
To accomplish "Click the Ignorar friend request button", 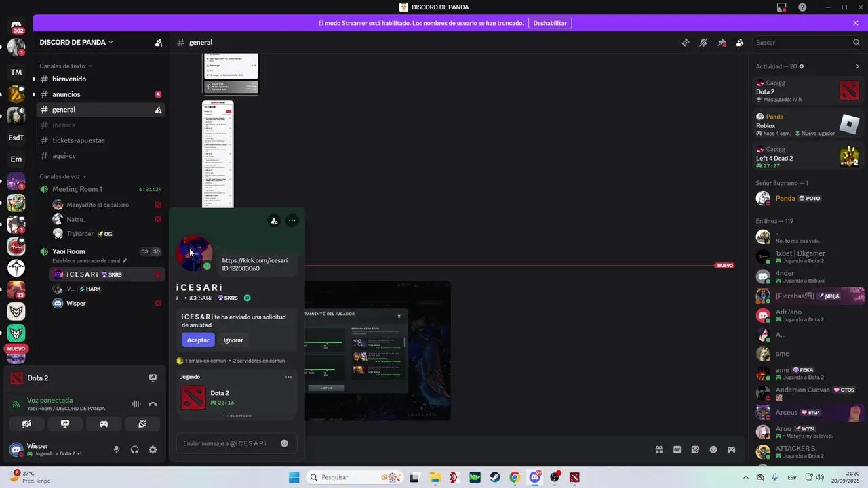I will [x=233, y=340].
